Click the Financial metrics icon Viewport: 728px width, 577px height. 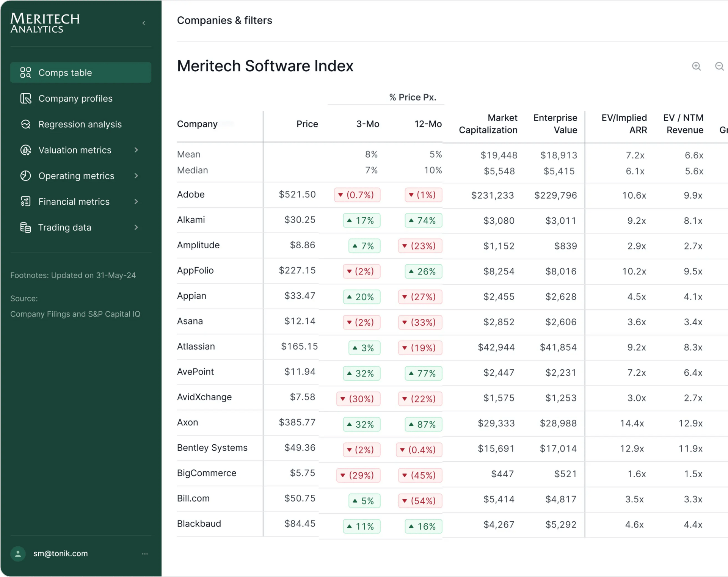[x=25, y=202]
